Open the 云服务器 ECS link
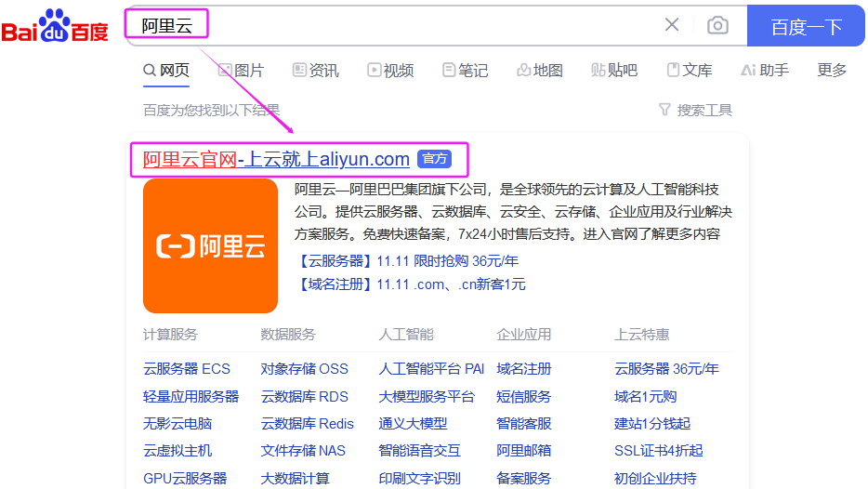The width and height of the screenshot is (868, 489). point(187,369)
